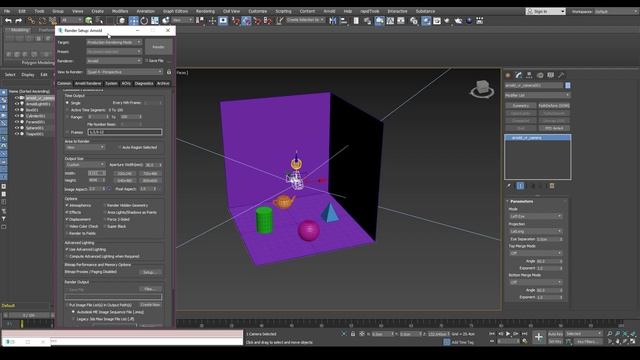Screen dimensions: 640x360
Task: Select the Active Time Segment radio button
Action: coord(68,110)
